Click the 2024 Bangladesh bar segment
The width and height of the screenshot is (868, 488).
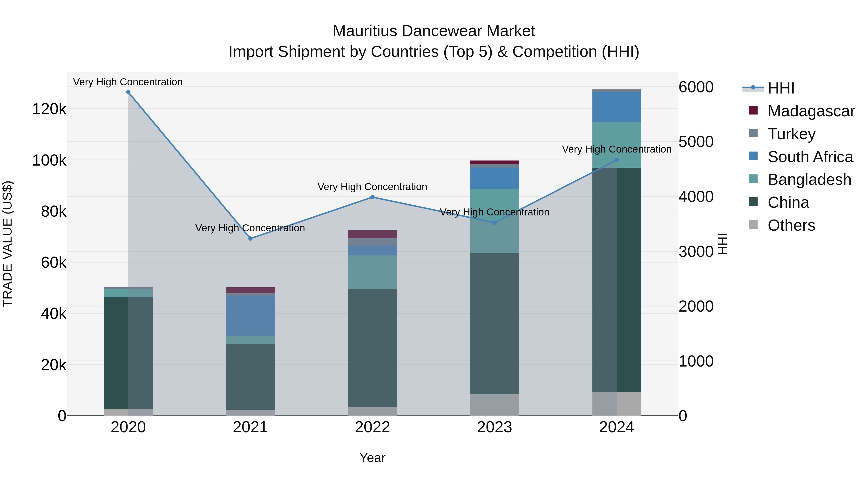click(x=617, y=145)
